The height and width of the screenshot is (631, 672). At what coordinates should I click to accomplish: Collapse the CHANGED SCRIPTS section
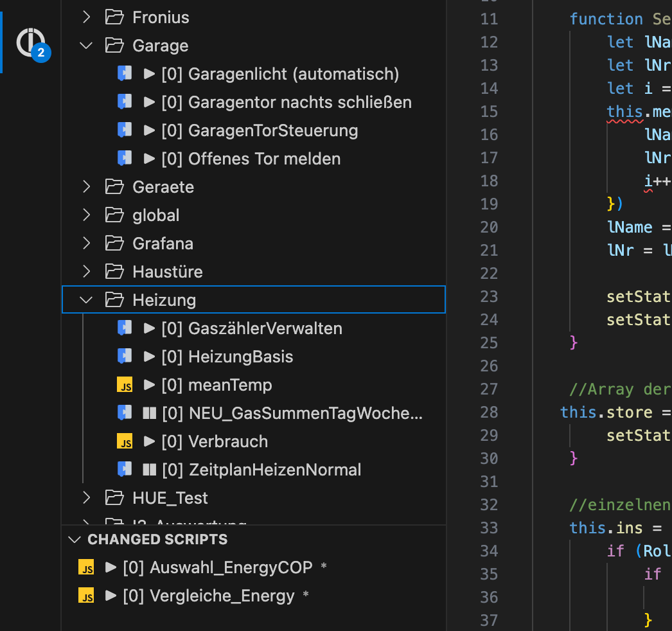pos(75,539)
